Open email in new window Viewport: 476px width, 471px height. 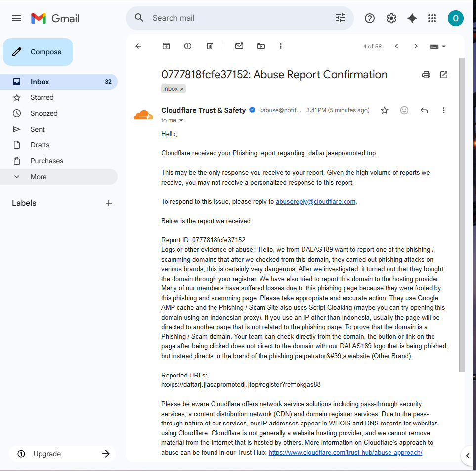point(443,75)
